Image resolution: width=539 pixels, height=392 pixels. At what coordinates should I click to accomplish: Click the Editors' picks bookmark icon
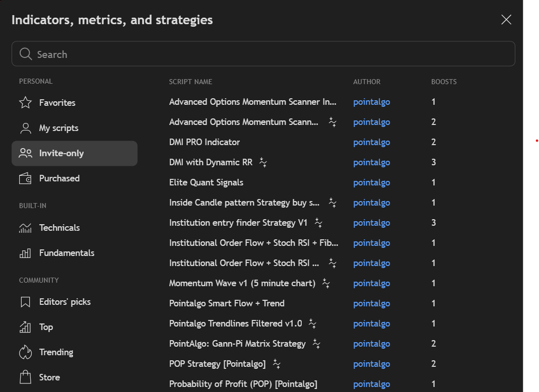(25, 302)
